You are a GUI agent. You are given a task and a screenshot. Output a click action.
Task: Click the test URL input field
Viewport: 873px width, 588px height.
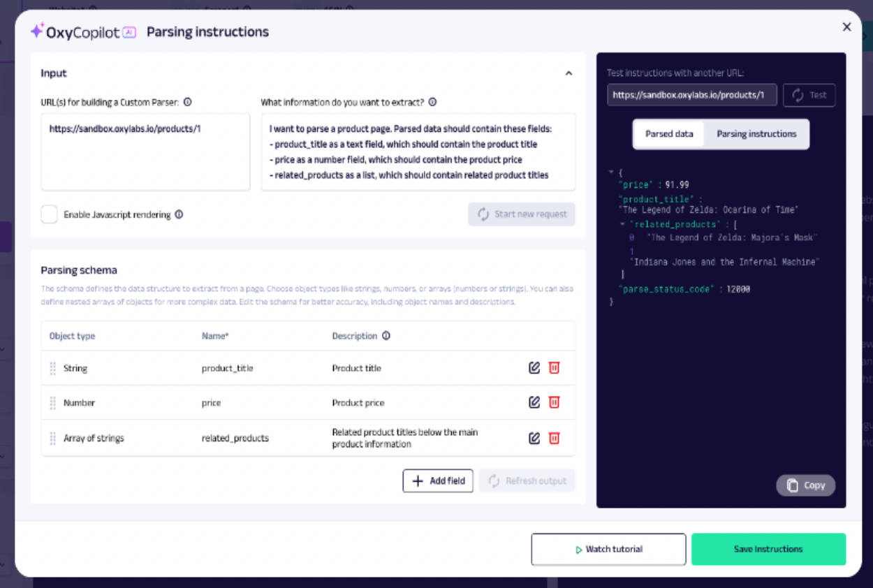pyautogui.click(x=691, y=95)
